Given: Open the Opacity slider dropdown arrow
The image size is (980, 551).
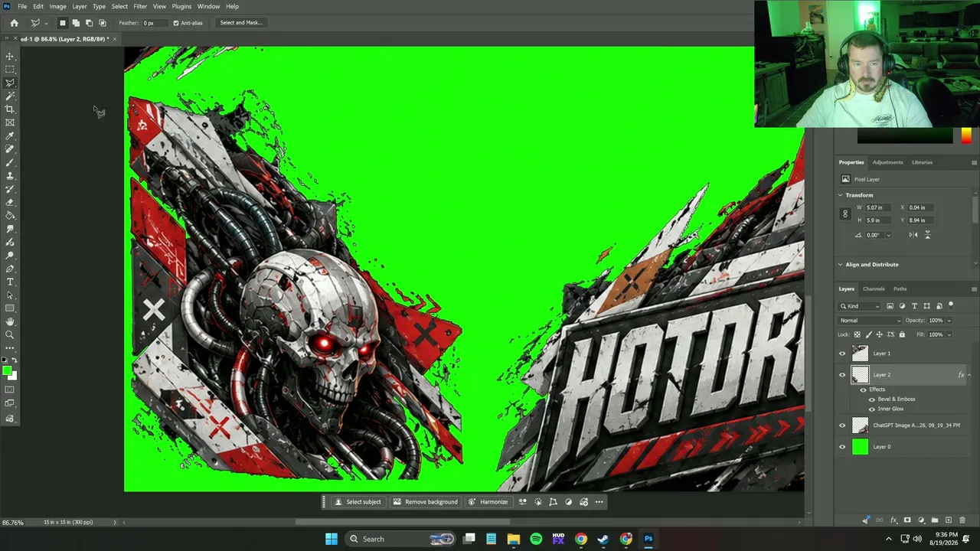Looking at the screenshot, I should (x=949, y=321).
